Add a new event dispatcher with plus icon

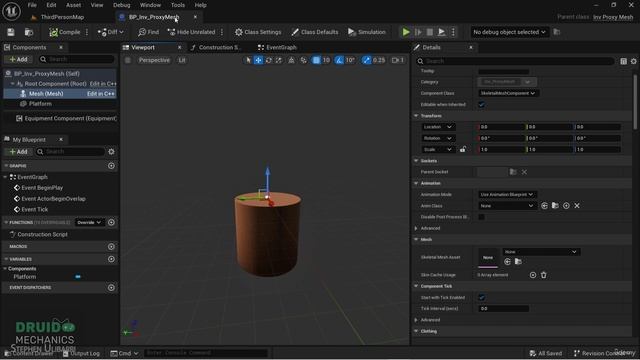[111, 288]
